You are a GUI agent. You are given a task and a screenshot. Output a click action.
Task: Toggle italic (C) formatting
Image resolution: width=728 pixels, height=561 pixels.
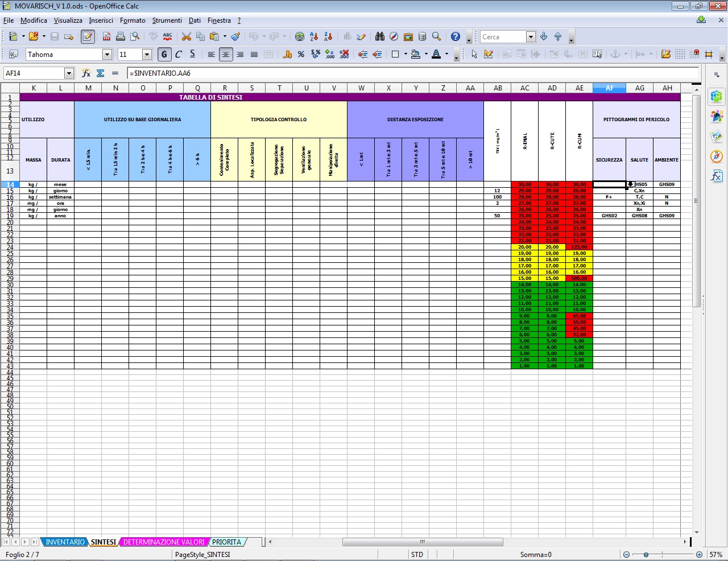[178, 54]
